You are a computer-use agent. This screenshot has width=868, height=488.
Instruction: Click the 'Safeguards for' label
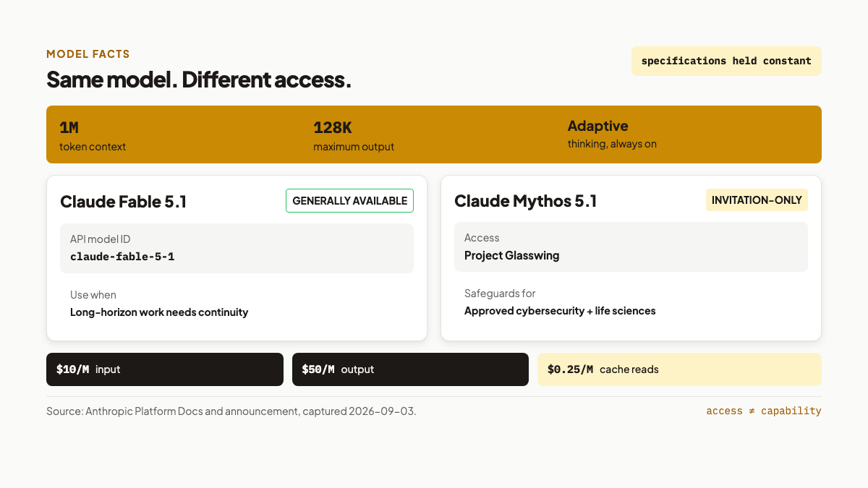[500, 294]
